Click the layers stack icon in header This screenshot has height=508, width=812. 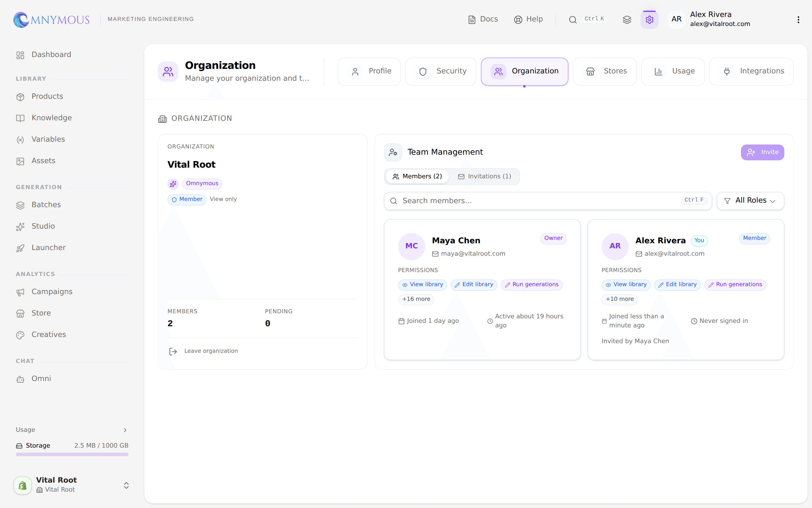(627, 19)
